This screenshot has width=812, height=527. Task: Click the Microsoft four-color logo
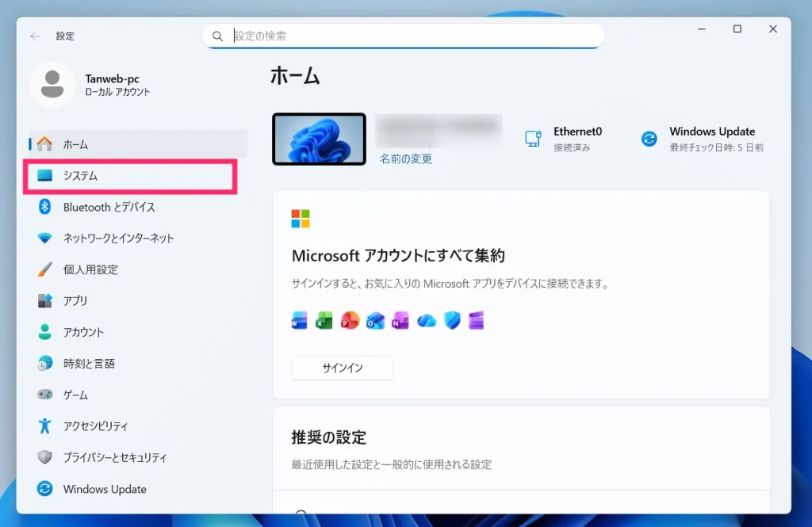(301, 219)
